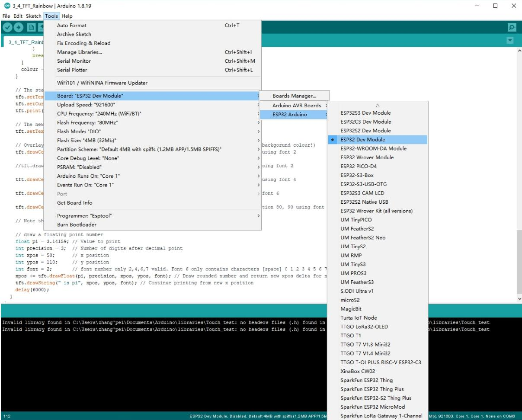Open the File menu
Screen dimensions: 522x420
6,16
